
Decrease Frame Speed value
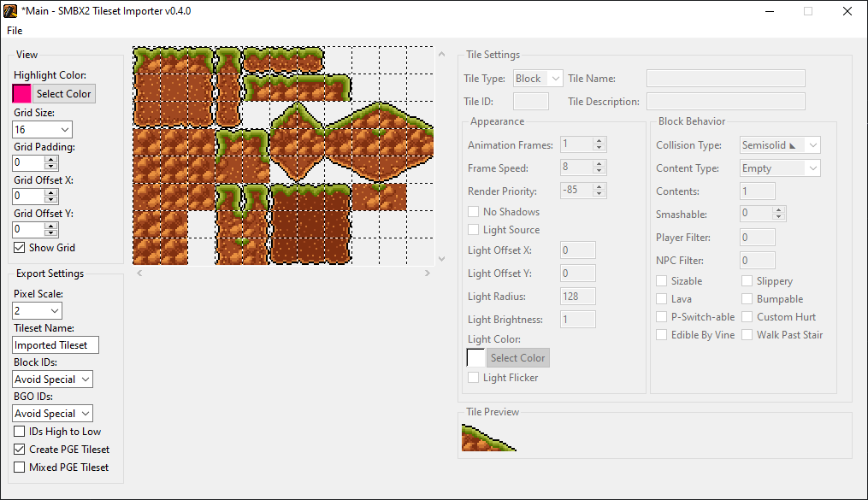[x=599, y=171]
